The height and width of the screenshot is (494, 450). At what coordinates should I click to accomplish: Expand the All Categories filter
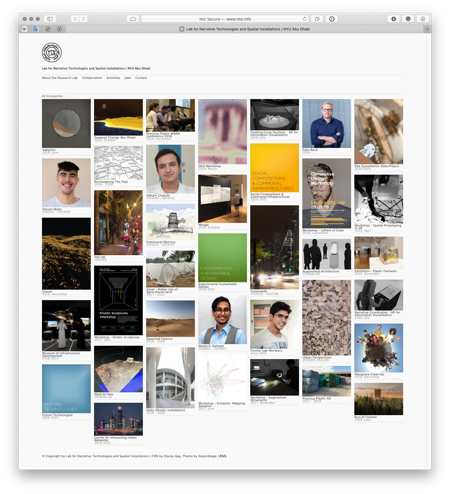tap(53, 96)
